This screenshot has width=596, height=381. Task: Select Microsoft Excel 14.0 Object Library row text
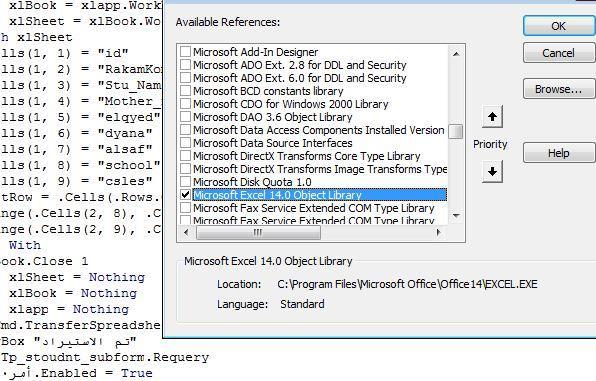coord(277,195)
